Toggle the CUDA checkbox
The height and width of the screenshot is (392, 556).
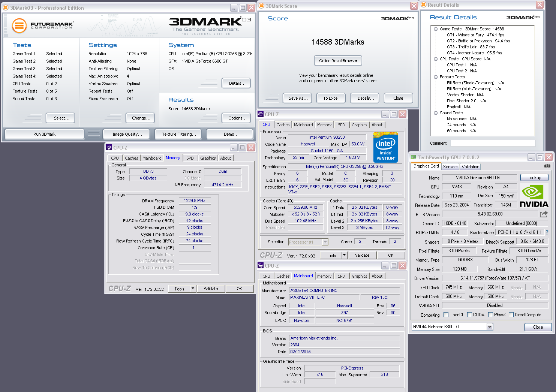(469, 315)
